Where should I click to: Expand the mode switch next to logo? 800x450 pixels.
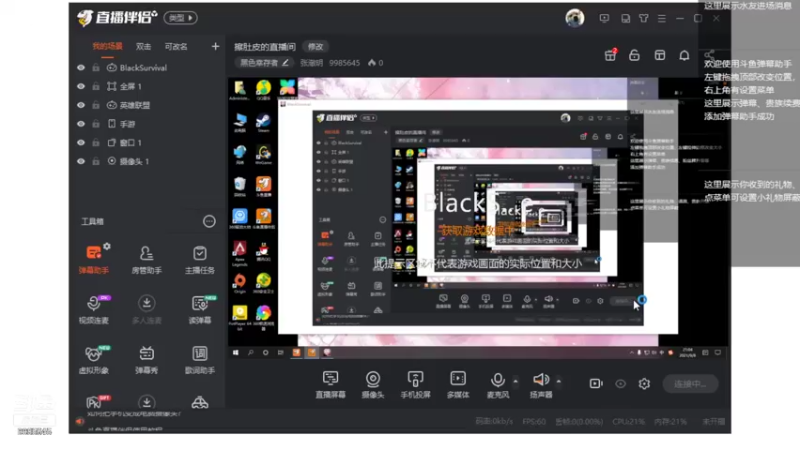click(x=181, y=18)
